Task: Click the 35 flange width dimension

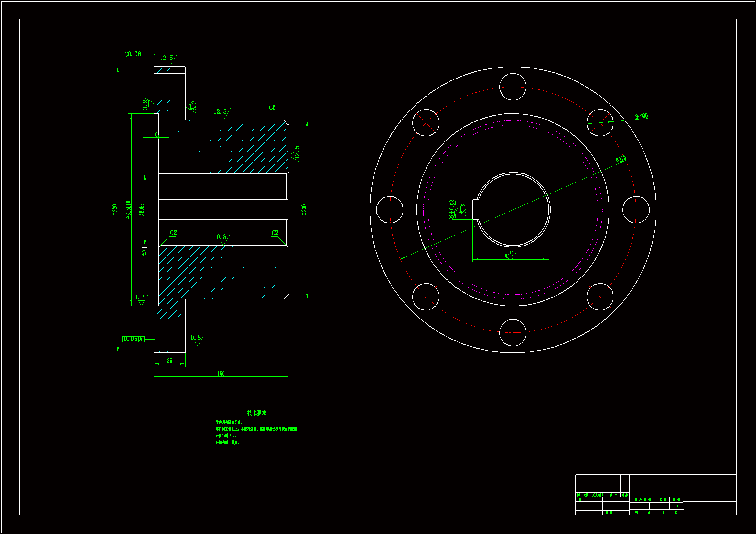Action: (x=169, y=361)
